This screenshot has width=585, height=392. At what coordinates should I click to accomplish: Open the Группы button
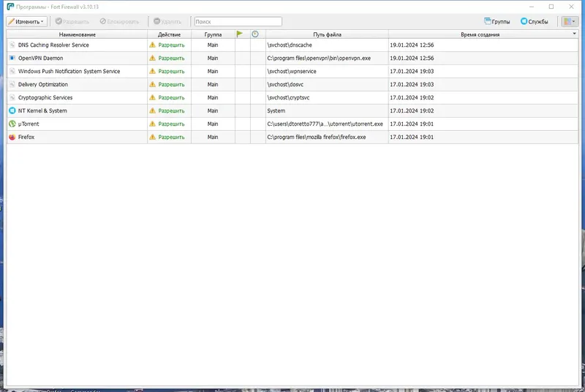click(497, 22)
